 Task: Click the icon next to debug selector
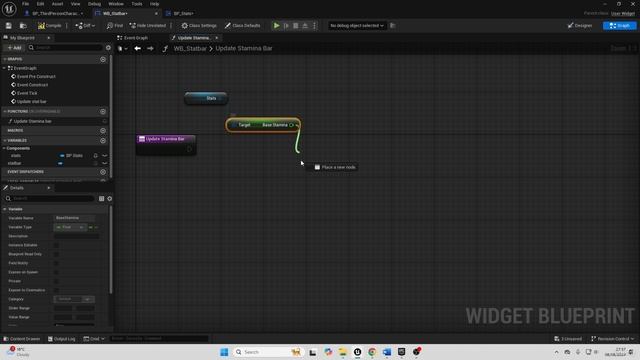(x=393, y=26)
